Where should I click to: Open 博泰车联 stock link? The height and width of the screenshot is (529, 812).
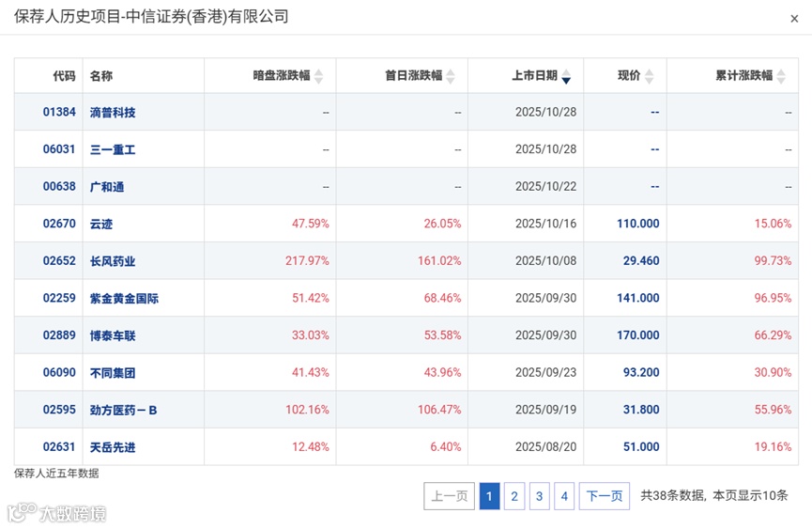[x=113, y=335]
